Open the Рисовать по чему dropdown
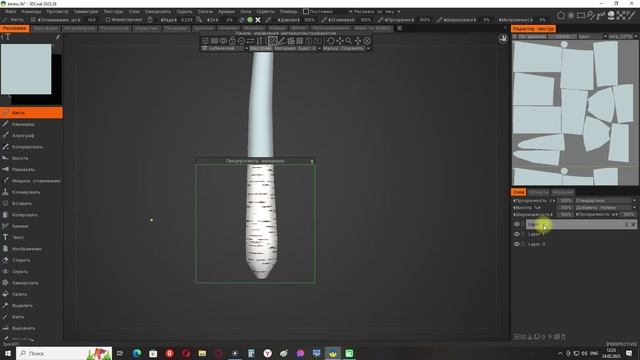Viewport: 640px width, 360px height. click(x=376, y=11)
